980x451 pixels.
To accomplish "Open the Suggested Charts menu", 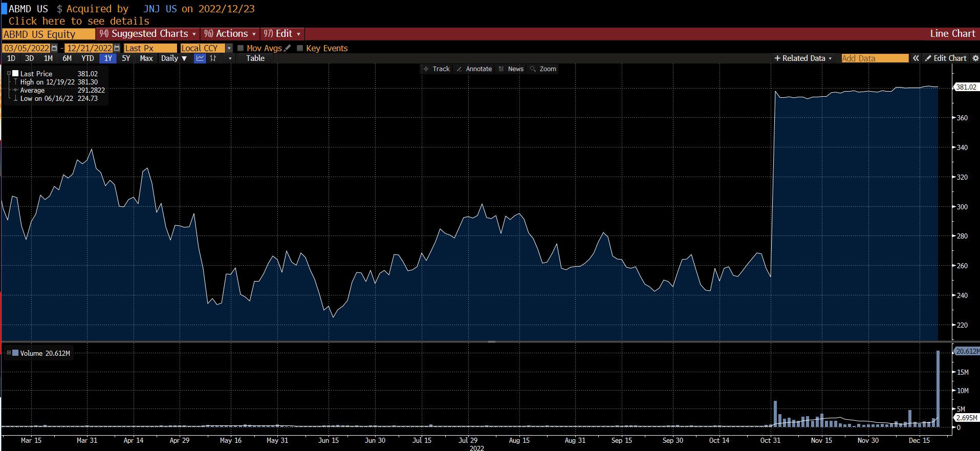I will coord(148,34).
